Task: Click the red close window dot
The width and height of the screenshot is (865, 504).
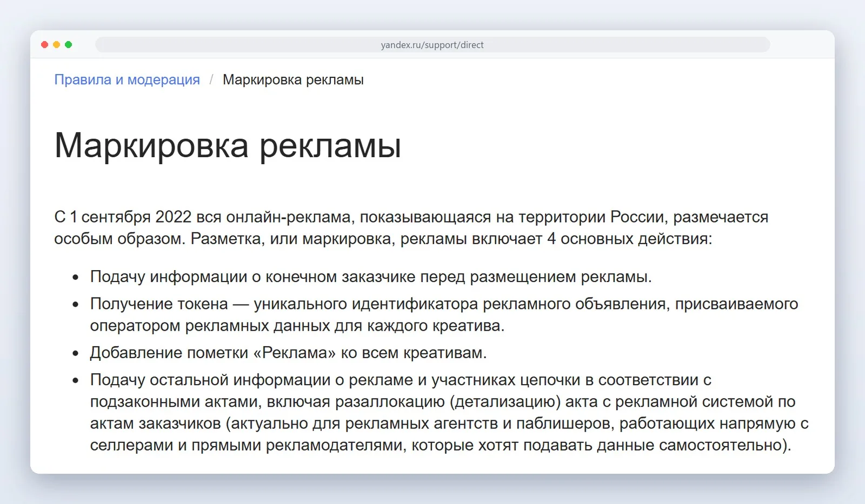Action: (x=45, y=45)
